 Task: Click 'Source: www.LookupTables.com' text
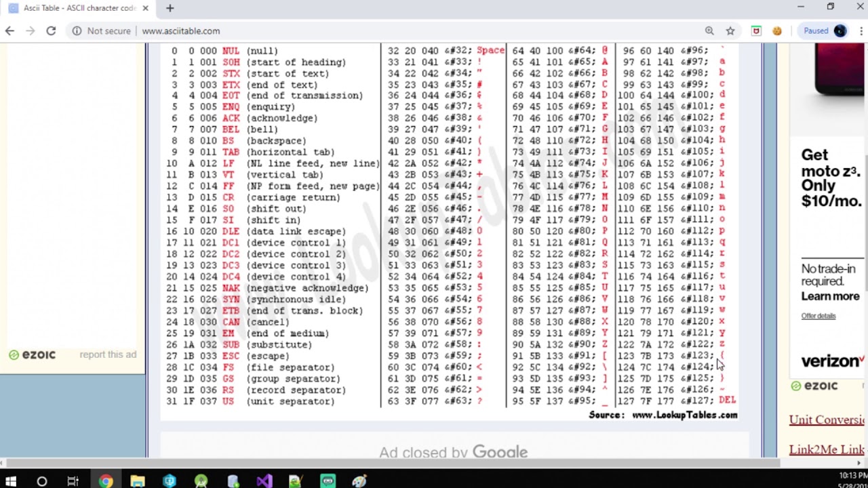tap(663, 415)
